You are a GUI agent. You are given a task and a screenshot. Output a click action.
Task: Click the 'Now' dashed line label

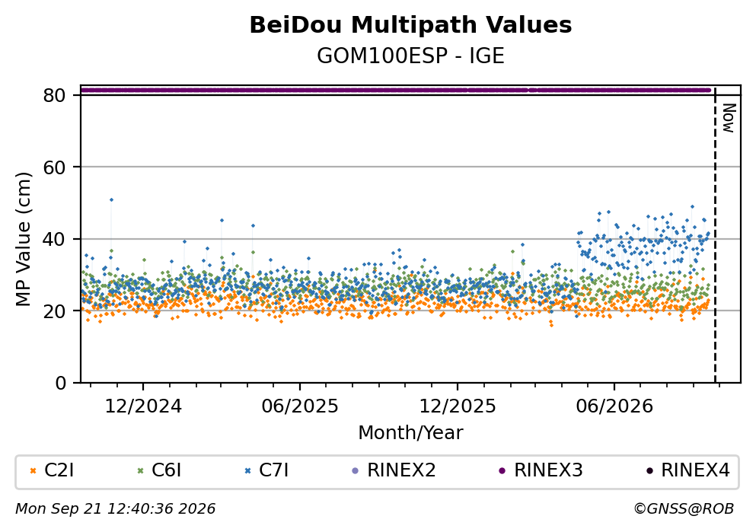tap(729, 118)
